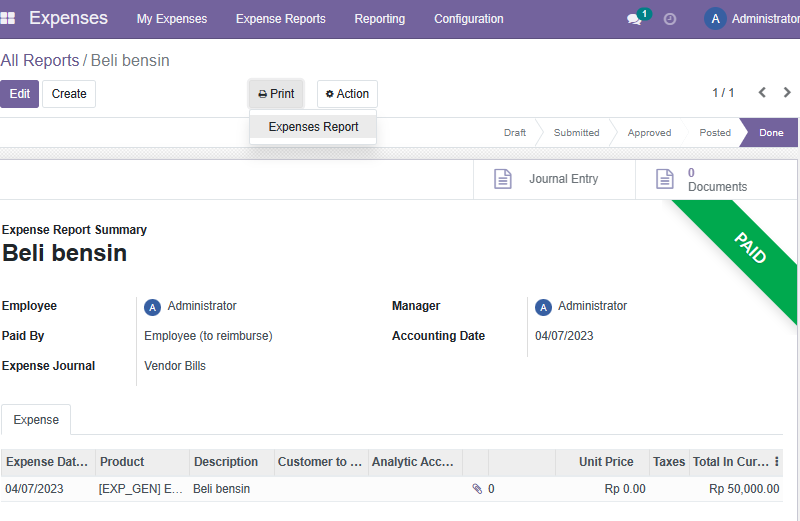Click the Manager name Administrator link
The width and height of the screenshot is (800, 521).
click(592, 306)
